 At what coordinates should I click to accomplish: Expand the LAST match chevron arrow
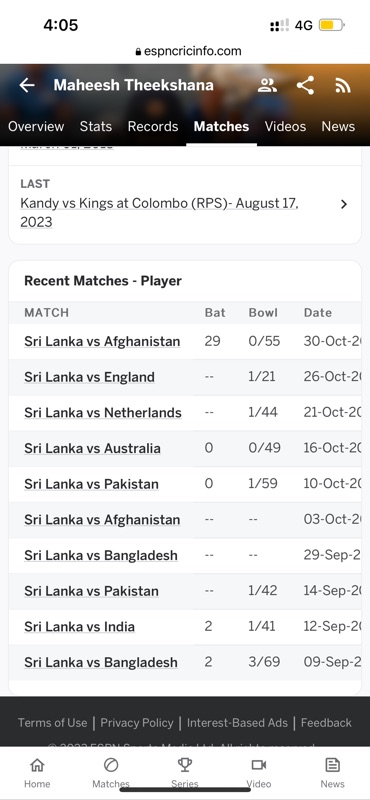pyautogui.click(x=343, y=205)
